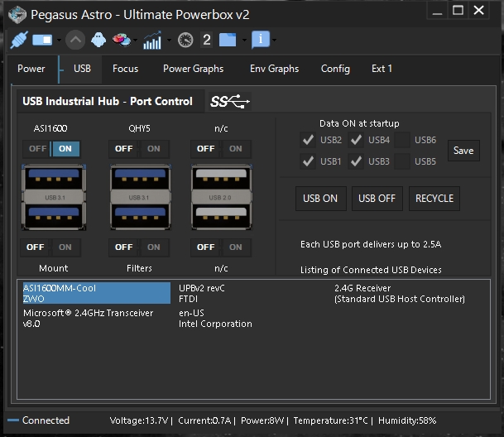Screen dimensions: 504x437
Task: Click USB Industrial Hub - Port Control heading
Action: [108, 101]
